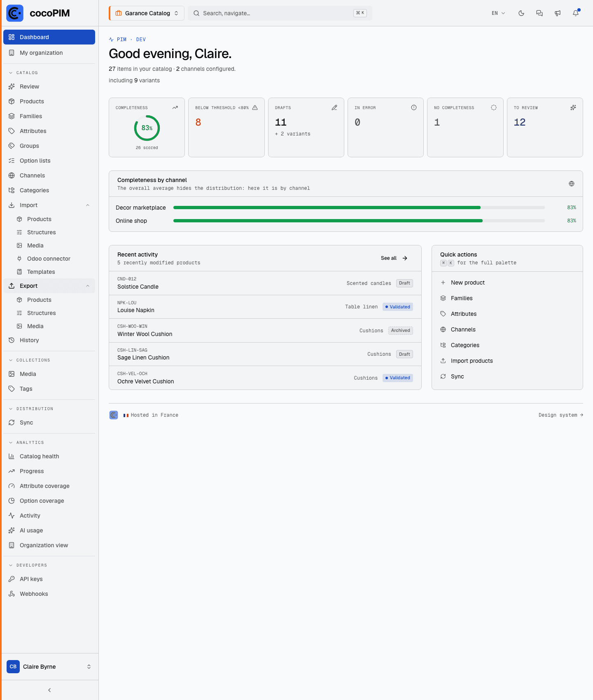593x700 pixels.
Task: Collapse the Import submenu
Action: (x=88, y=205)
